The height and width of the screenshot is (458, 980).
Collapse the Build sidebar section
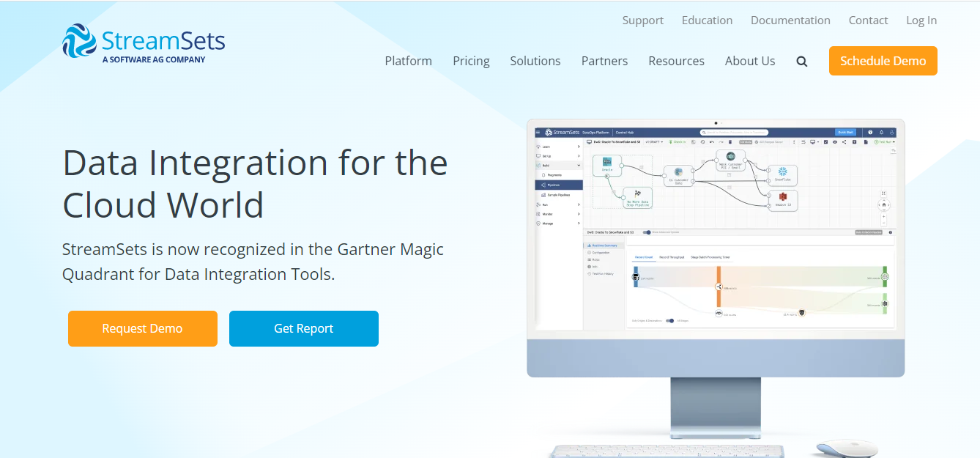pos(558,166)
